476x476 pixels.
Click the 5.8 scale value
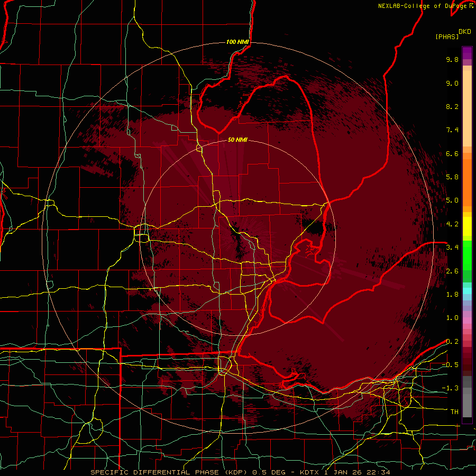point(452,177)
